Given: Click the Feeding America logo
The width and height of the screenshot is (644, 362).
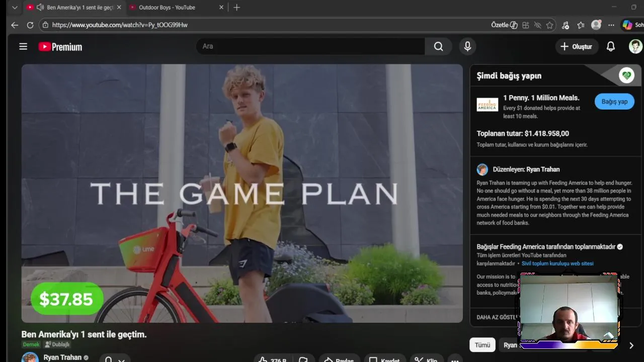Looking at the screenshot, I should (487, 105).
